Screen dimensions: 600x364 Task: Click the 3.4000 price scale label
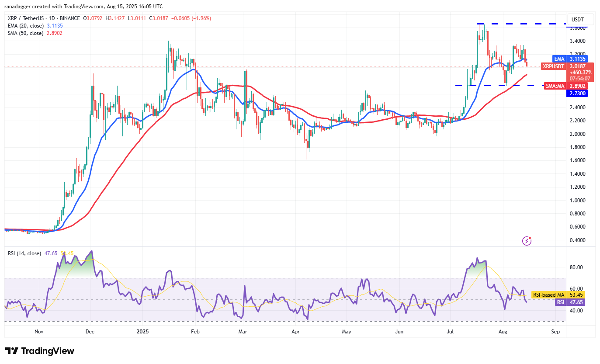tap(578, 41)
